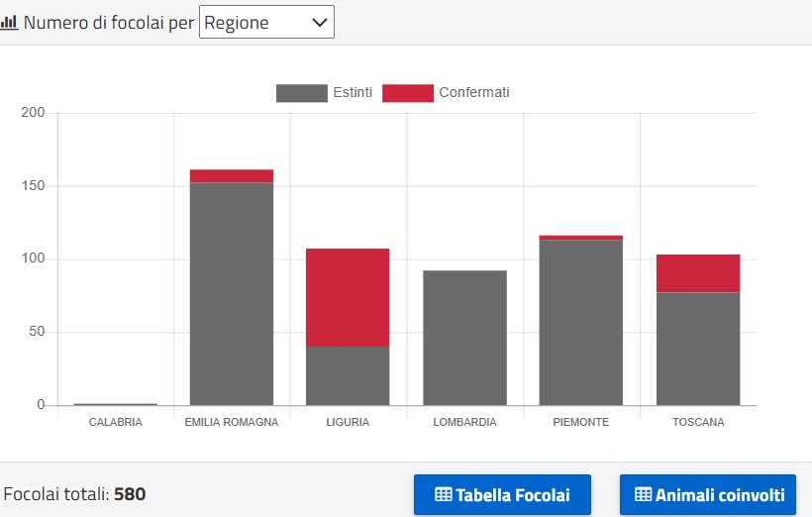Open the Tabella Focolai button
The height and width of the screenshot is (517, 812).
point(502,494)
